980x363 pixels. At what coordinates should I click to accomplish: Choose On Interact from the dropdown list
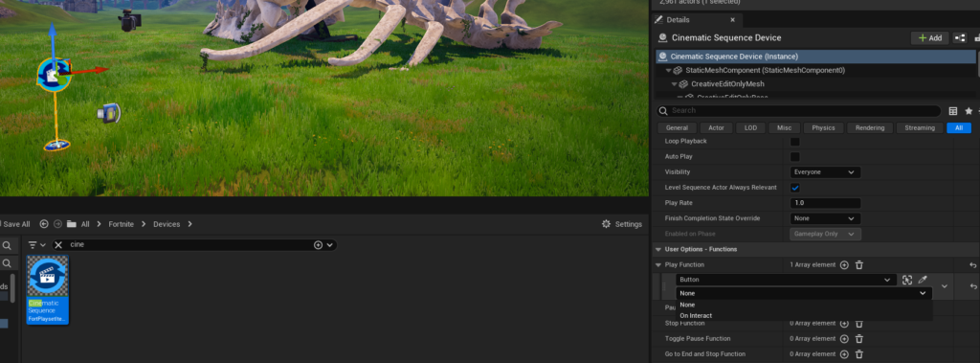pos(696,315)
